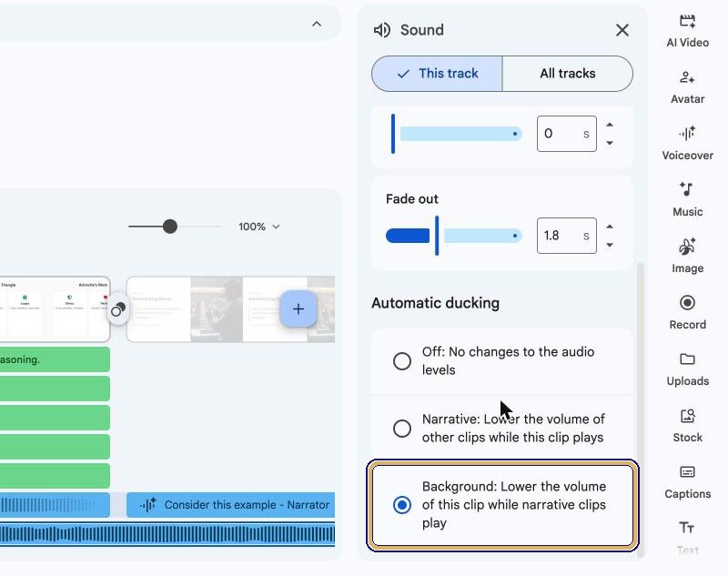The height and width of the screenshot is (576, 728).
Task: Select the Consider this example Narrator clip
Action: pyautogui.click(x=231, y=505)
